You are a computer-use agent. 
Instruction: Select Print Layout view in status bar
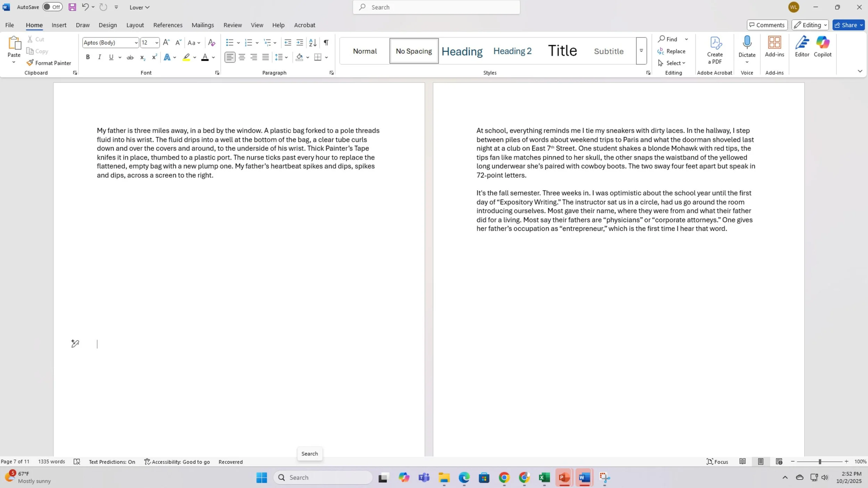(x=761, y=462)
